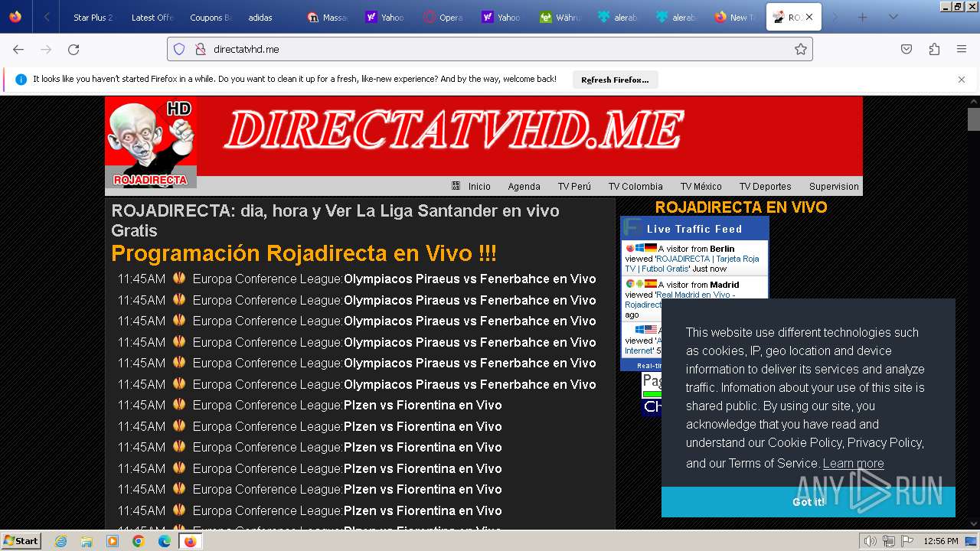The width and height of the screenshot is (980, 551).
Task: Click the Rojadirecta HD caricature logo
Action: (x=151, y=142)
